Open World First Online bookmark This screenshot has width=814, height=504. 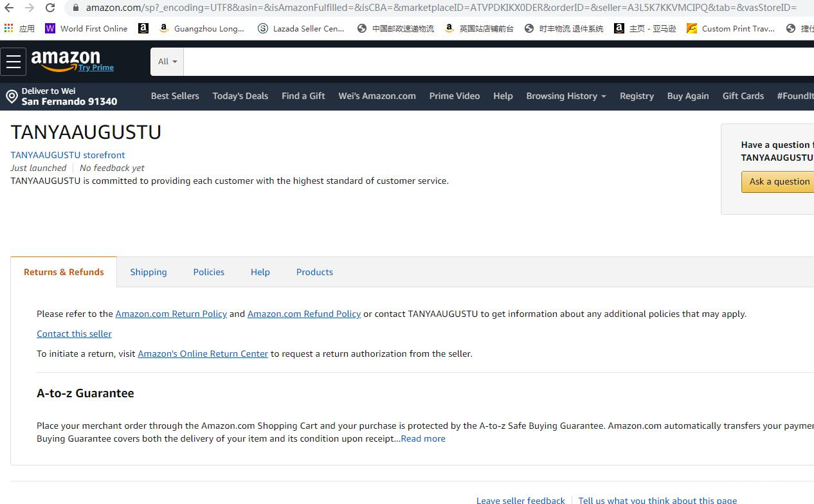click(86, 28)
